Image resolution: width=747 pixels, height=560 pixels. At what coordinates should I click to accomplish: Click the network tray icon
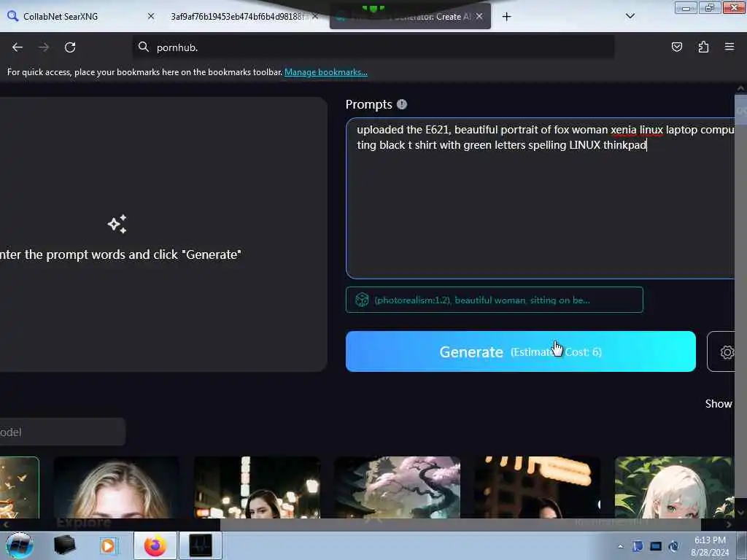[656, 546]
